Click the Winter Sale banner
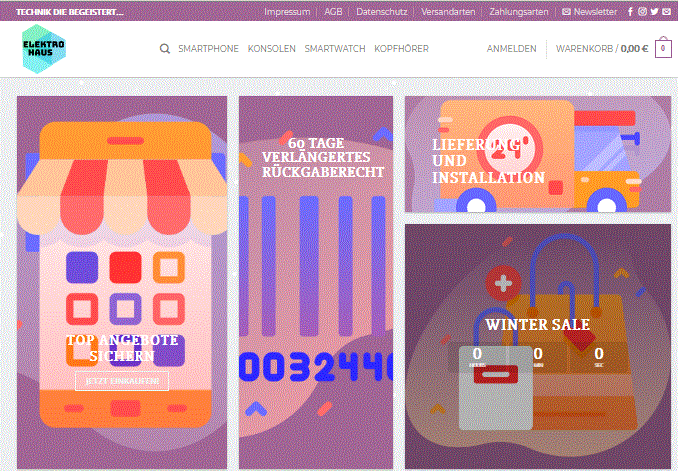Viewport: 678px width, 471px height. pyautogui.click(x=538, y=346)
